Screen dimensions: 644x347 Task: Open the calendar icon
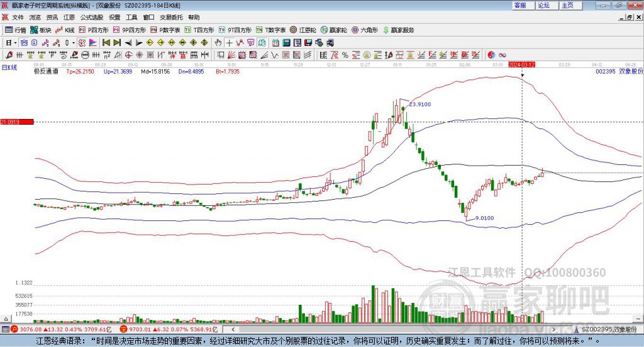point(275,43)
